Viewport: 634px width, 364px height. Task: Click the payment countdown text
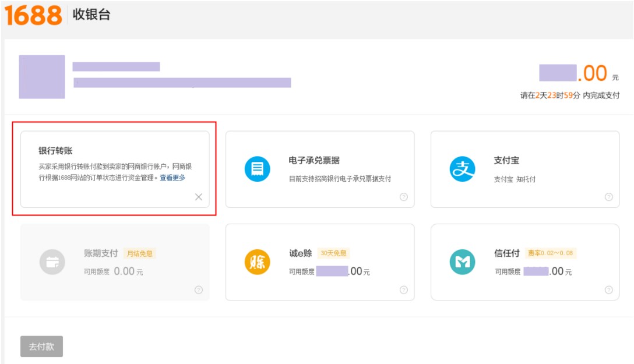(x=570, y=96)
